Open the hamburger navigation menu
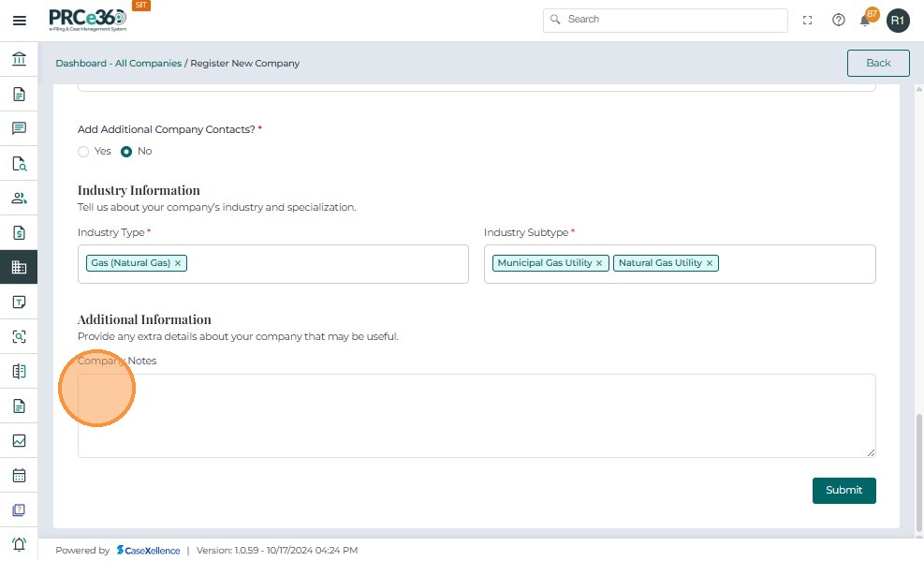The width and height of the screenshot is (924, 561). 19,21
